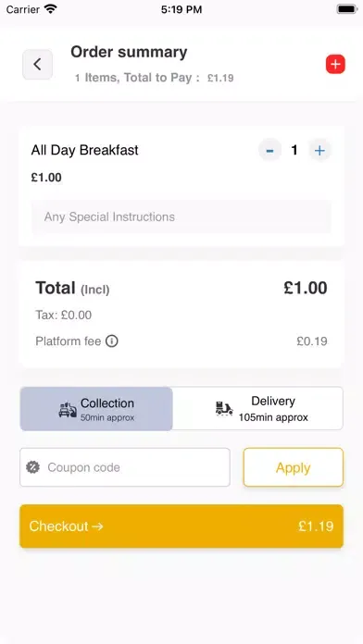Tap the Total (Incl) £1.00 row
Image resolution: width=363 pixels, height=644 pixels.
coord(181,288)
